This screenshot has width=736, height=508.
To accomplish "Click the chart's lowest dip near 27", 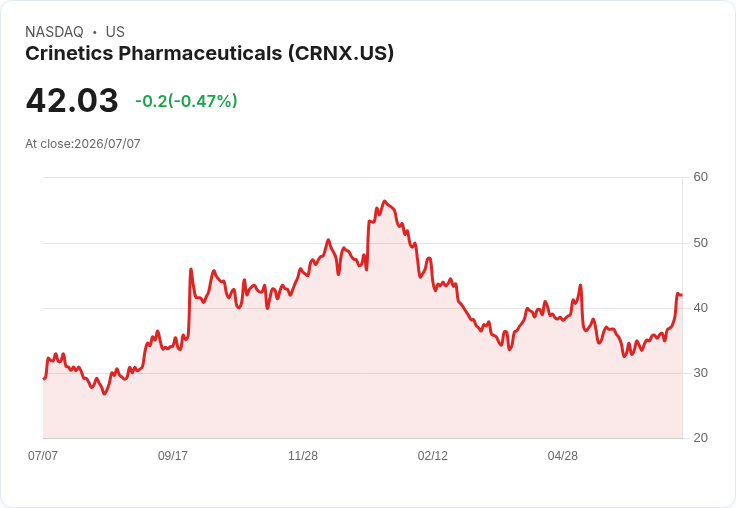I will [x=105, y=393].
